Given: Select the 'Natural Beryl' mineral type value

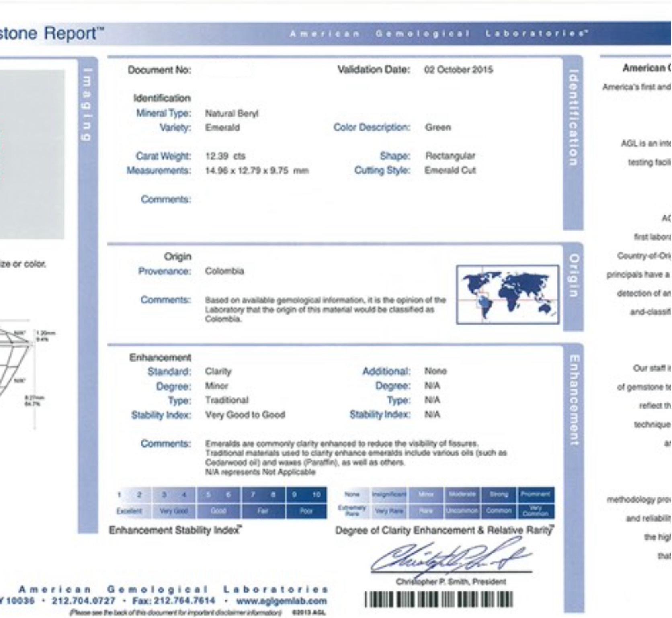Looking at the screenshot, I should (x=232, y=113).
